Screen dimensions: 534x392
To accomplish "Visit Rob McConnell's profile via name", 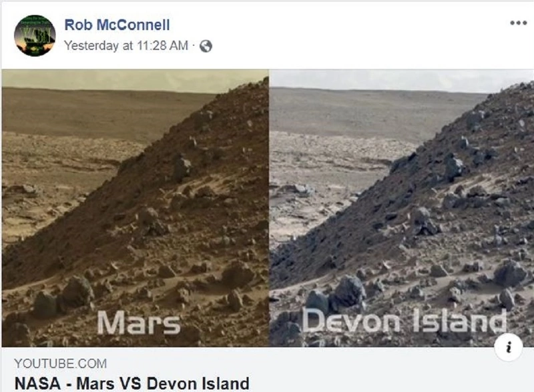I will click(x=117, y=25).
